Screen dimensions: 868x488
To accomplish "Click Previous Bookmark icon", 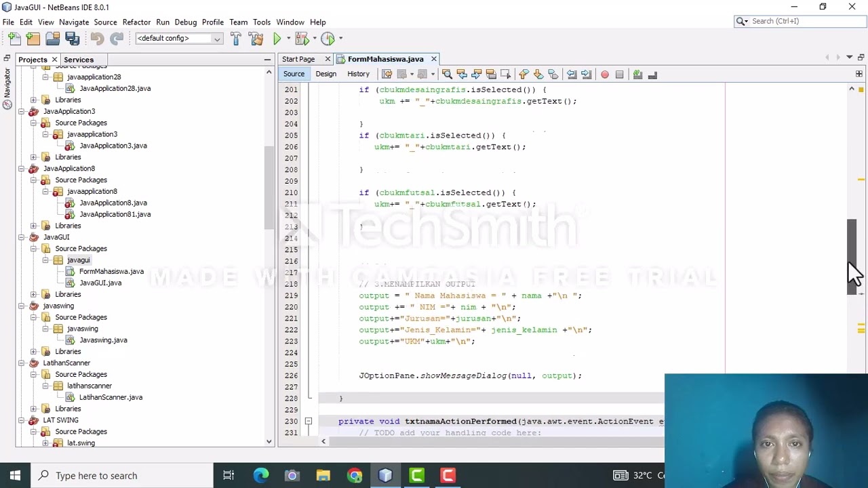I will [524, 75].
